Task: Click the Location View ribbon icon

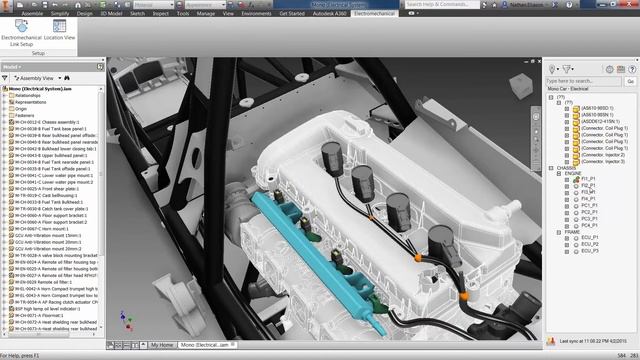Action: (59, 26)
